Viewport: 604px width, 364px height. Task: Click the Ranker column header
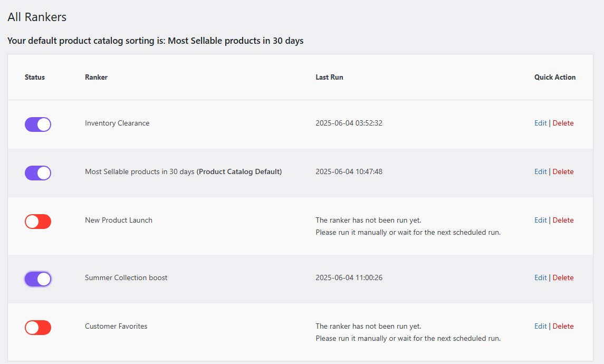point(97,77)
